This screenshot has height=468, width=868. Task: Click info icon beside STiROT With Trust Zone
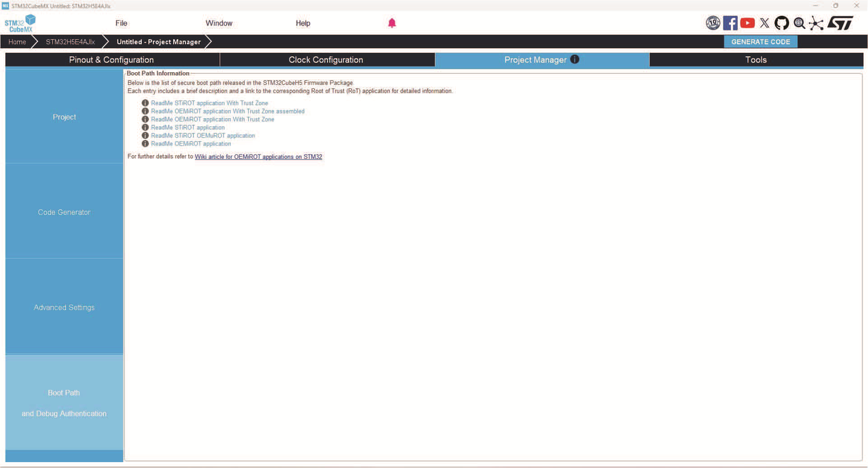(x=145, y=103)
